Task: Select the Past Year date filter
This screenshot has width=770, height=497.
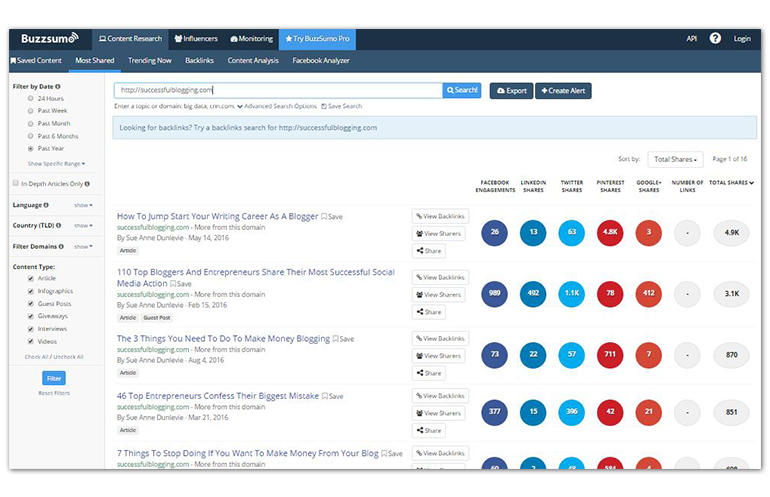Action: (30, 149)
